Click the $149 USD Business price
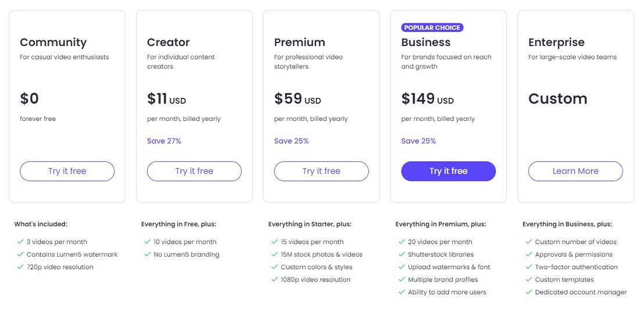Screen dimensions: 644x309 (x=427, y=99)
